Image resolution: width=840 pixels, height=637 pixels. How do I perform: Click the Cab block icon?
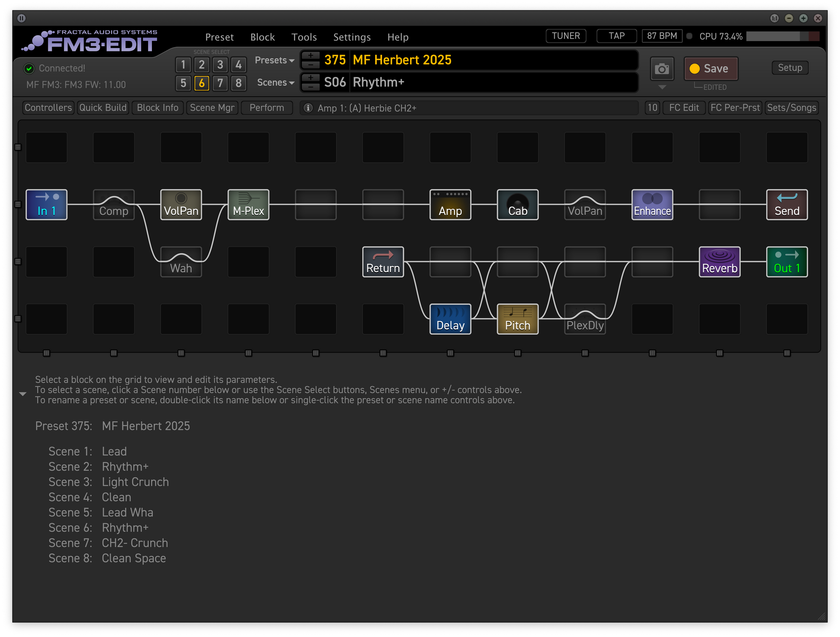click(518, 205)
